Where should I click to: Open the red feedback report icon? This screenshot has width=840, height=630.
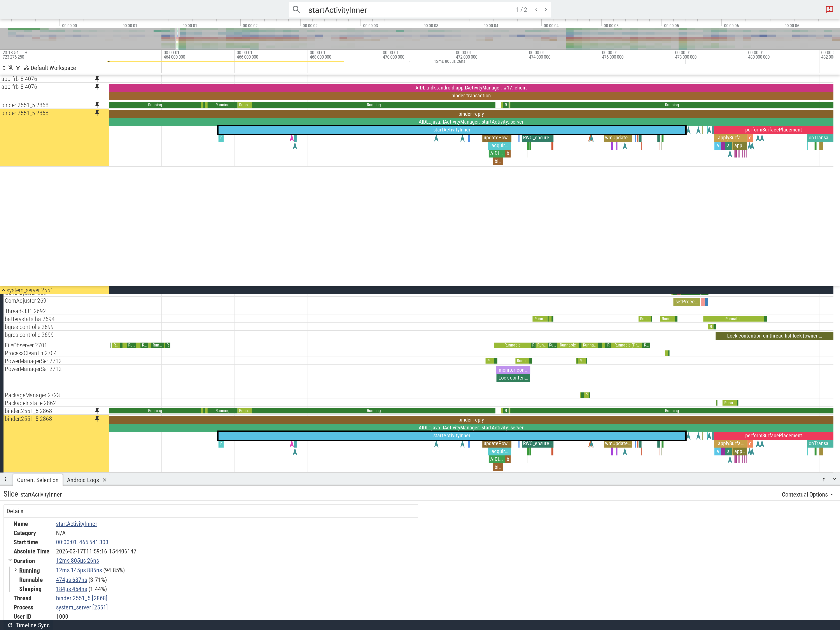[829, 9]
